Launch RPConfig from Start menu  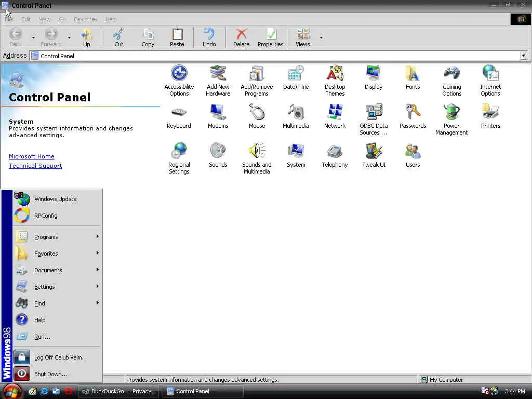(57, 216)
